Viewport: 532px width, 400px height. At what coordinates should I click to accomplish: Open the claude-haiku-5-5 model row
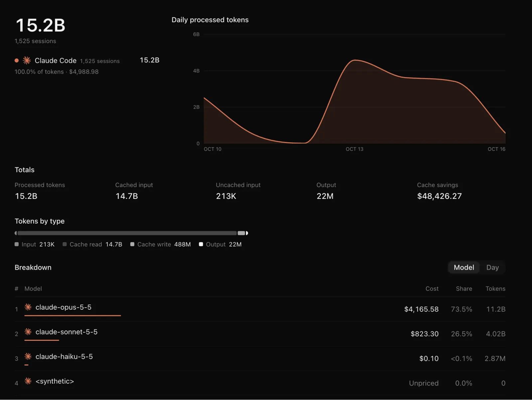[260, 358]
